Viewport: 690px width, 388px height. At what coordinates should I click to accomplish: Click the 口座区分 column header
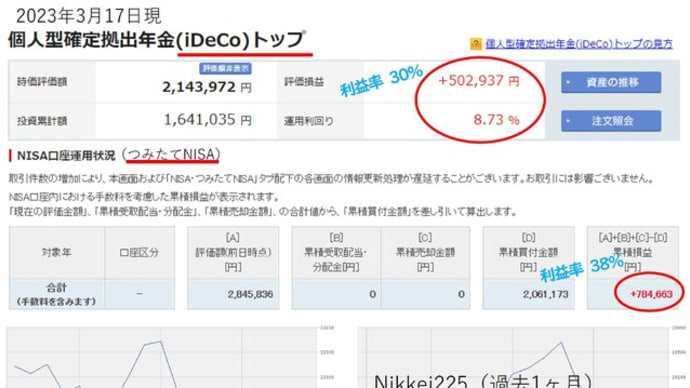pos(139,253)
